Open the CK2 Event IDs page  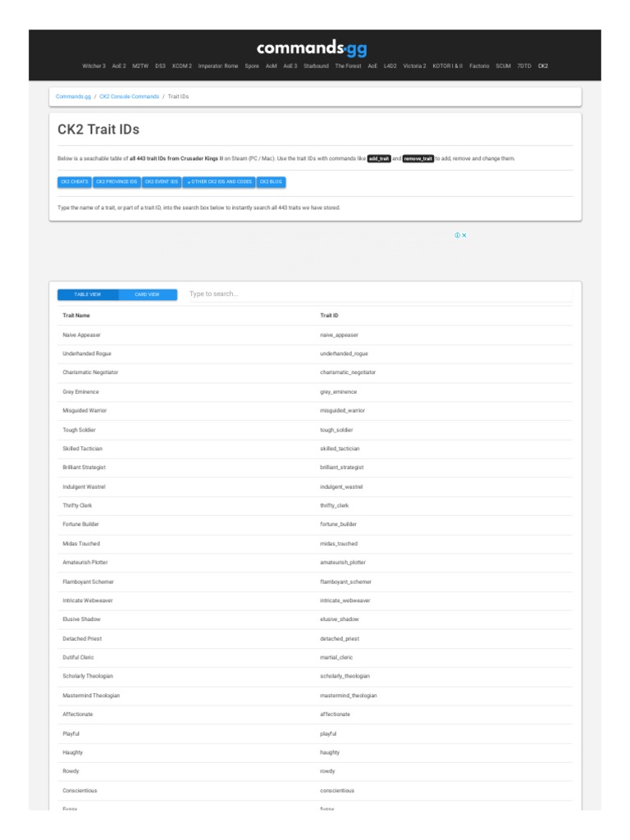click(x=162, y=181)
